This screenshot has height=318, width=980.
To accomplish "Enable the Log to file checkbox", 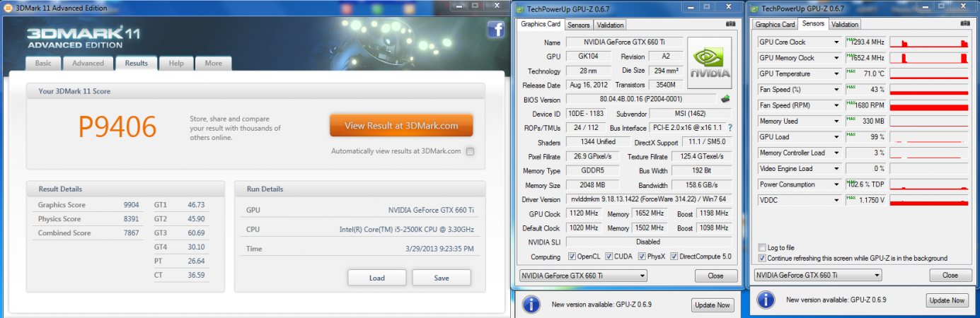I will pos(761,247).
